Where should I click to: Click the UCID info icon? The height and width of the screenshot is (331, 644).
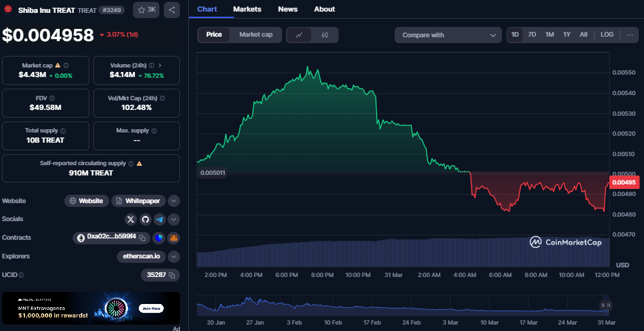[x=21, y=274]
